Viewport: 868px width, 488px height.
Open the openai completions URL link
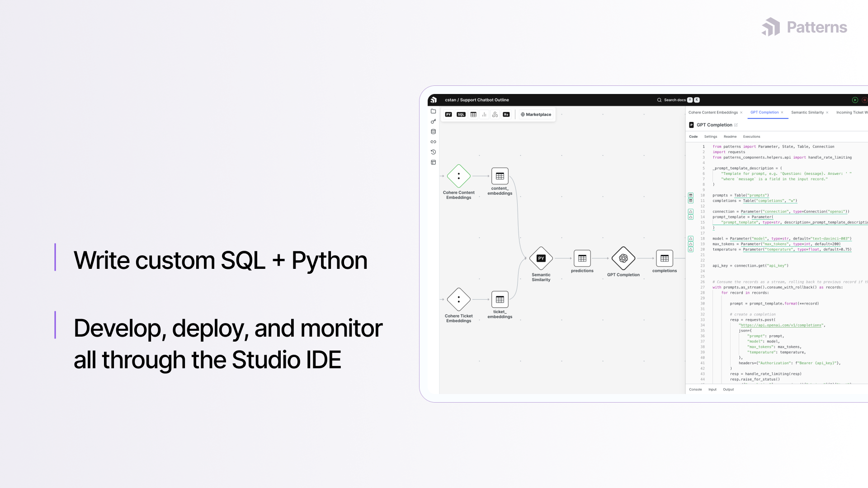[x=781, y=325]
